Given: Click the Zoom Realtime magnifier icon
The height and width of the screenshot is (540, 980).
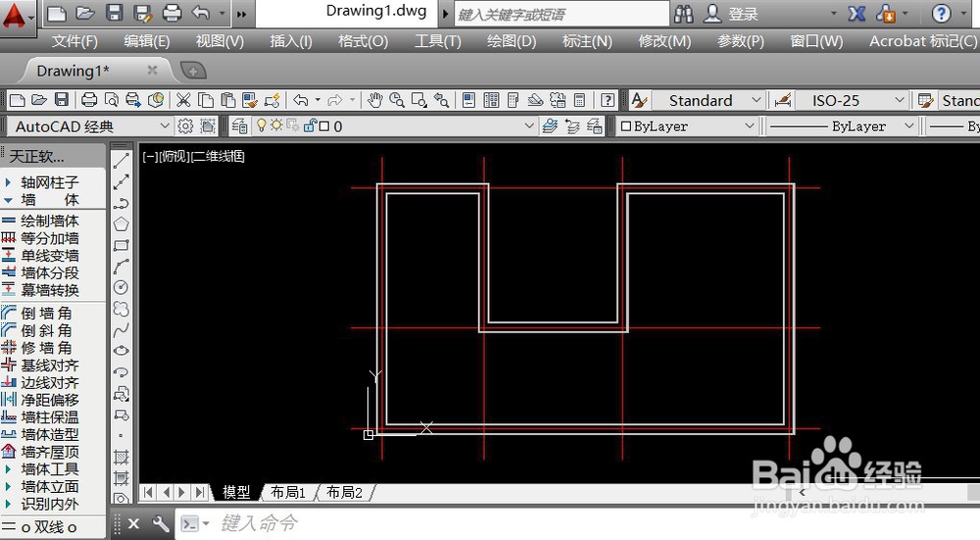Looking at the screenshot, I should click(396, 100).
